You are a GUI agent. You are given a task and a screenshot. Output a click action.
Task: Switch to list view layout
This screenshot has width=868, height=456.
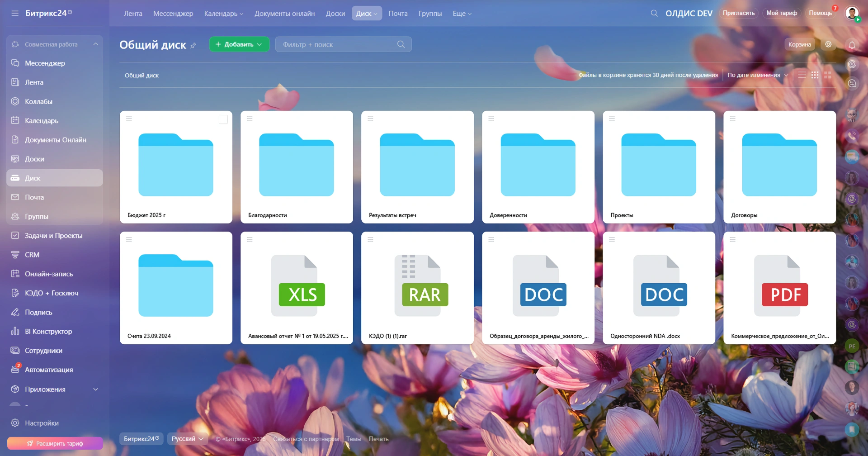pyautogui.click(x=802, y=75)
